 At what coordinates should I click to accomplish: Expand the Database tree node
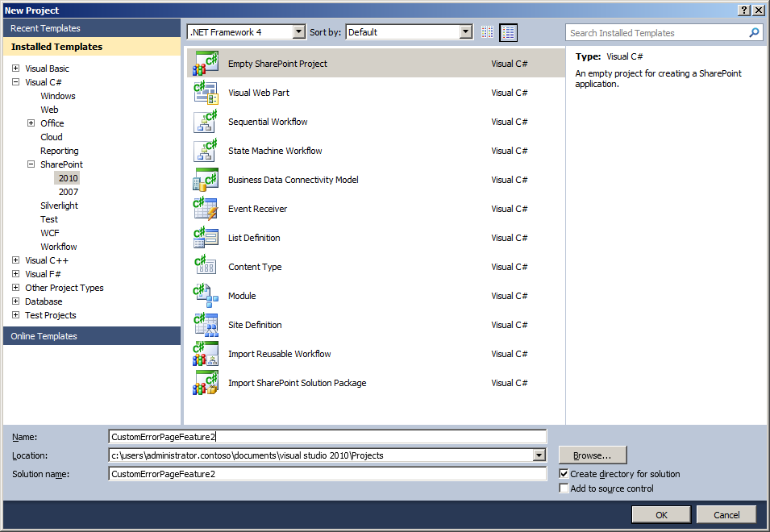(15, 301)
